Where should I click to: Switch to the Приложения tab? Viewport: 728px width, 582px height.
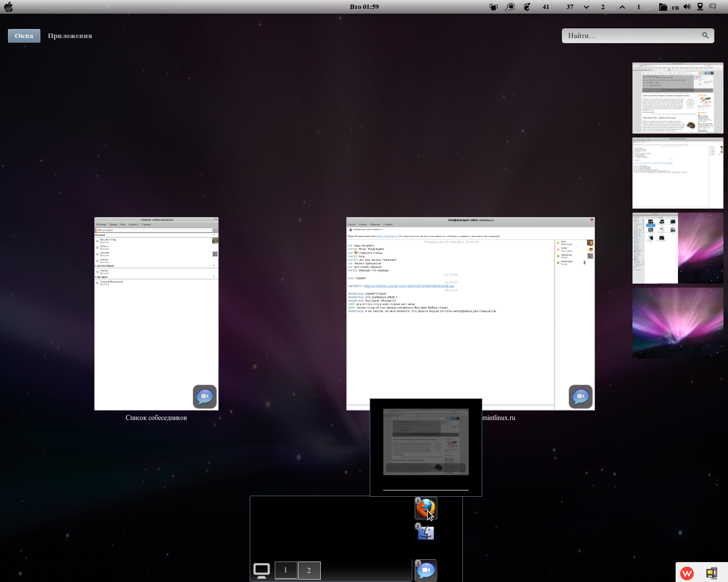pyautogui.click(x=70, y=36)
